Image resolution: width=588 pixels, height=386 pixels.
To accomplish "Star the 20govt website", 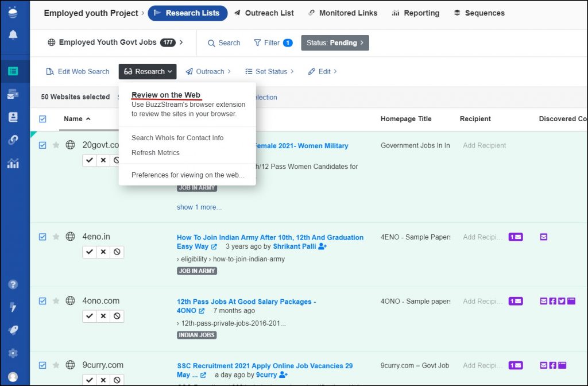I will (56, 145).
